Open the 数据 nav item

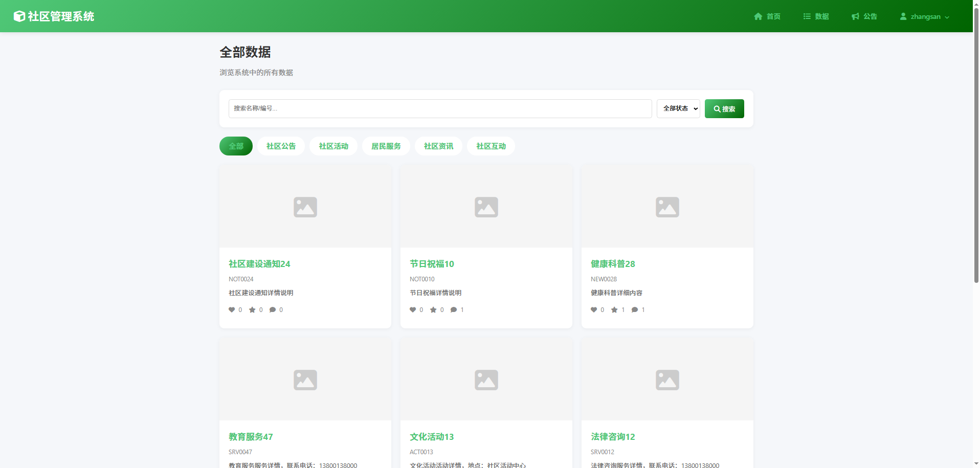(x=816, y=16)
